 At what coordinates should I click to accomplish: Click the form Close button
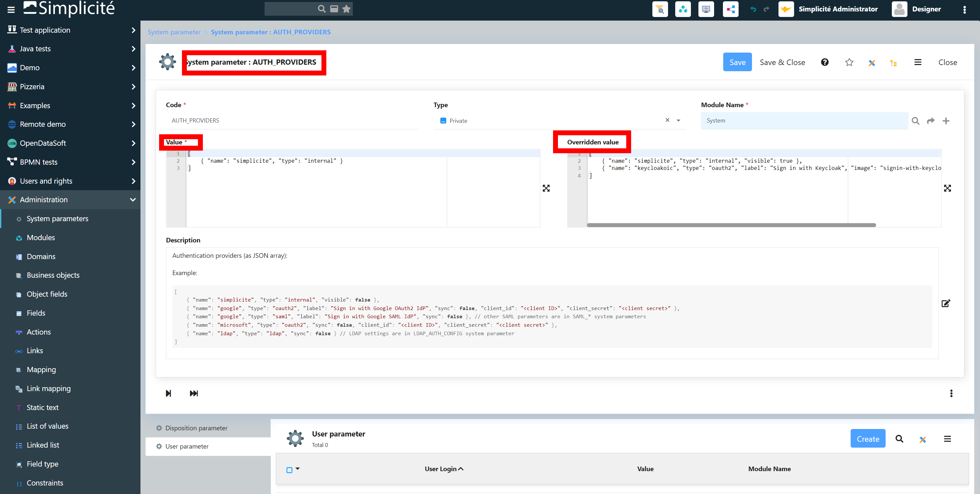click(x=947, y=62)
